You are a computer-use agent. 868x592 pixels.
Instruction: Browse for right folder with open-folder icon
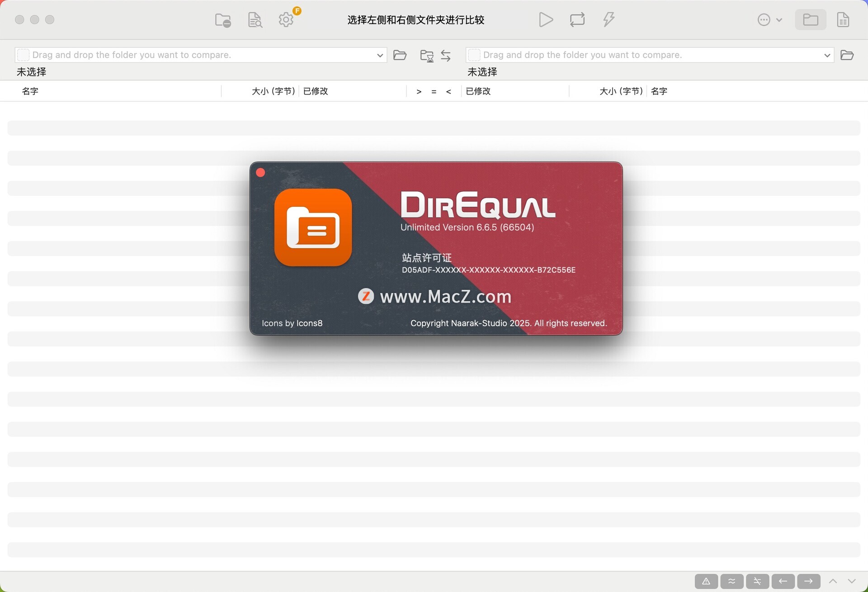(x=847, y=55)
